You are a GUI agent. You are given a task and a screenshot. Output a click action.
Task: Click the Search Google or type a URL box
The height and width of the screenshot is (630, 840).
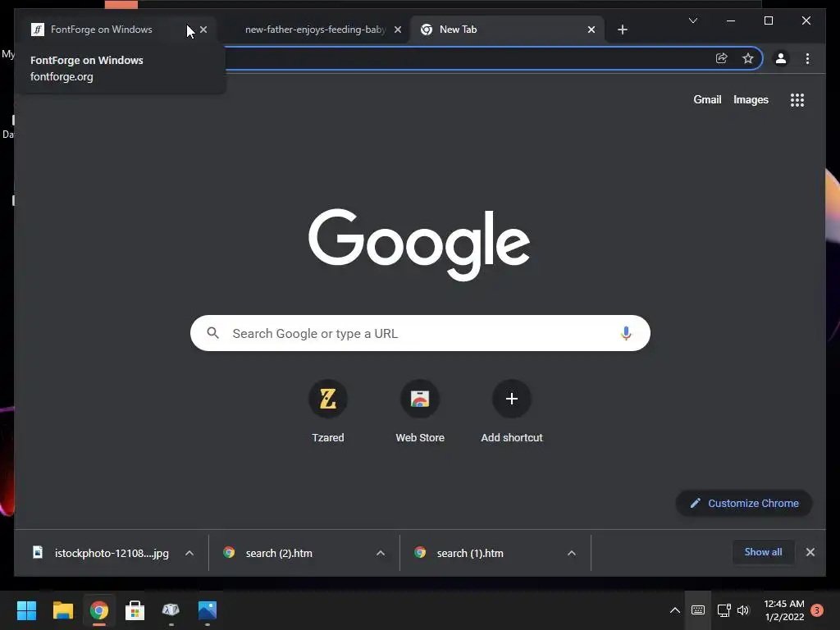pos(420,333)
